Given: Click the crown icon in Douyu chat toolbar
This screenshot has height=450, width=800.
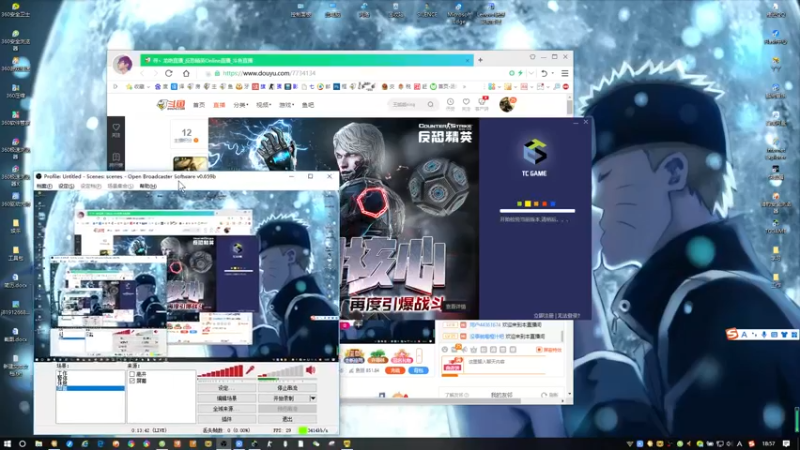Looking at the screenshot, I should [x=473, y=349].
